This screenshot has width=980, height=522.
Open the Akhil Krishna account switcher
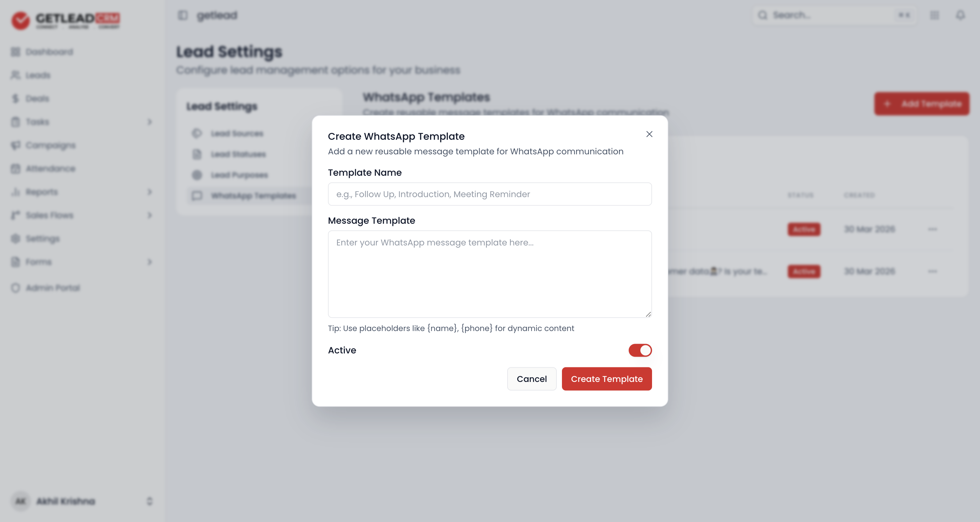[x=82, y=501]
